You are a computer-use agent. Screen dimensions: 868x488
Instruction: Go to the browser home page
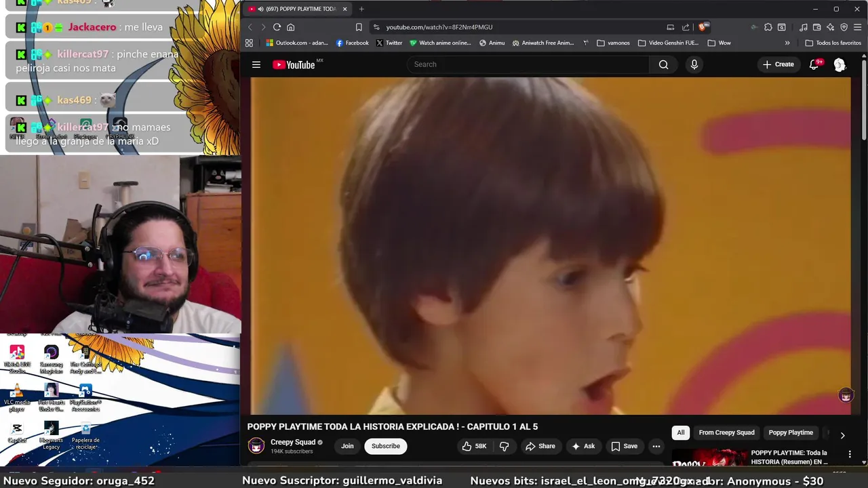[290, 27]
